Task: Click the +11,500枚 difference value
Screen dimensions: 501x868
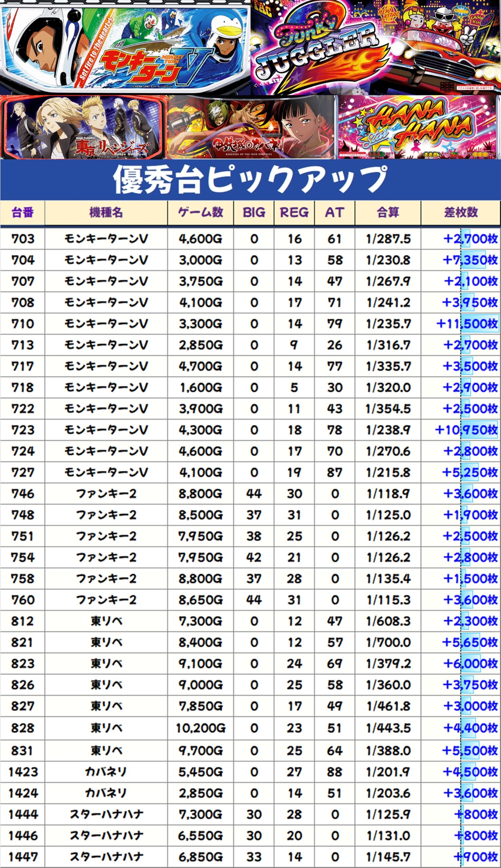Action: tap(467, 323)
